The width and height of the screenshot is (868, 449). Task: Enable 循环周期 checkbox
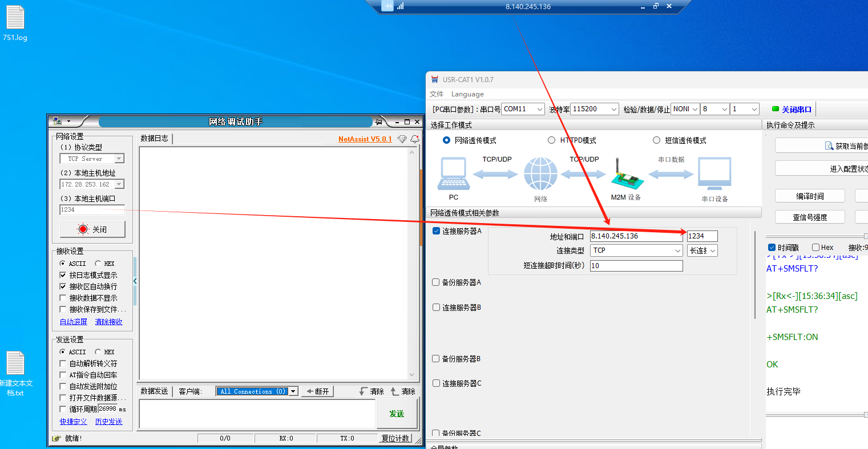click(x=63, y=409)
